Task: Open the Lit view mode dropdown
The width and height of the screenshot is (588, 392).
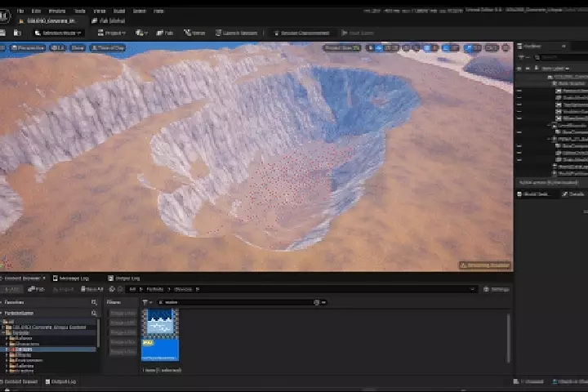Action: tap(58, 48)
